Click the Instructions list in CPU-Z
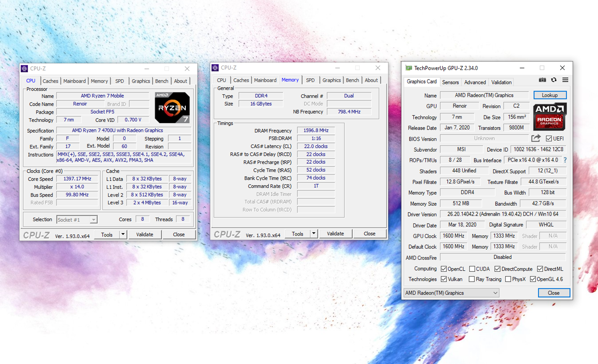This screenshot has width=598, height=364. 123,157
